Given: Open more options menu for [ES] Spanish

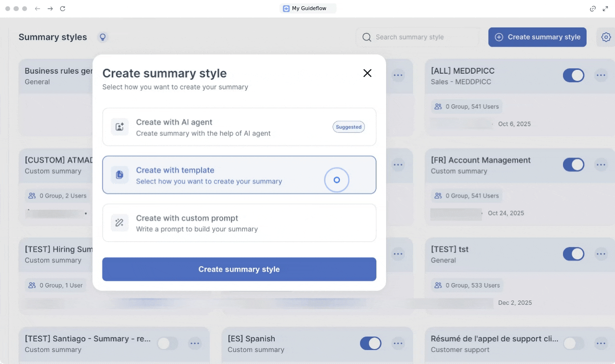Looking at the screenshot, I should [x=398, y=343].
